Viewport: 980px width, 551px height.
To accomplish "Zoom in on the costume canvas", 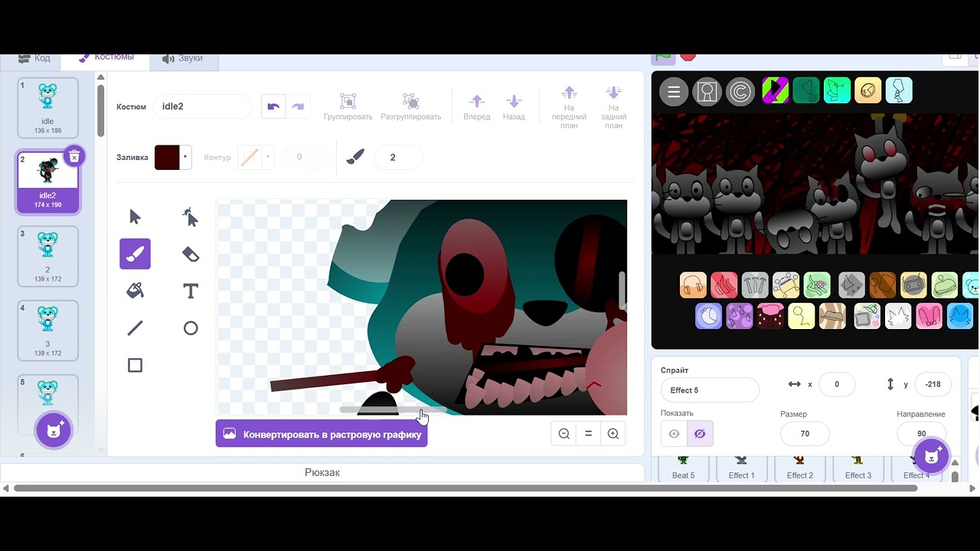I will point(613,434).
